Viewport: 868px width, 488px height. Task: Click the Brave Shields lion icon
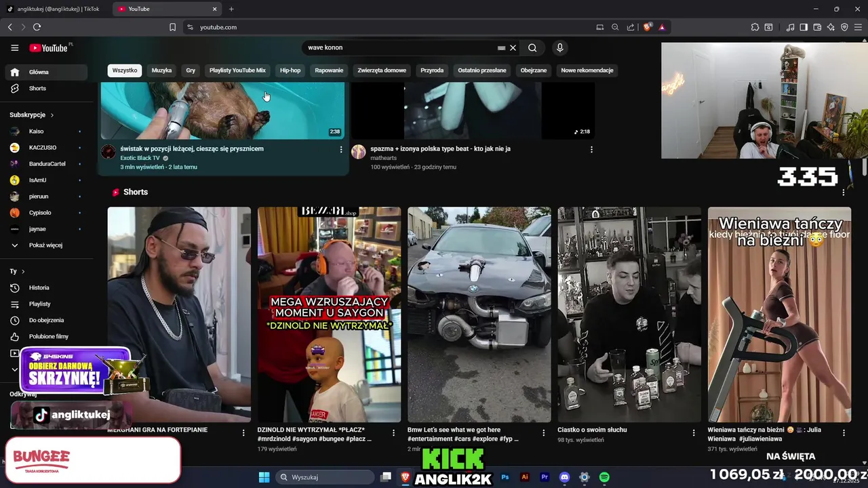(x=647, y=27)
